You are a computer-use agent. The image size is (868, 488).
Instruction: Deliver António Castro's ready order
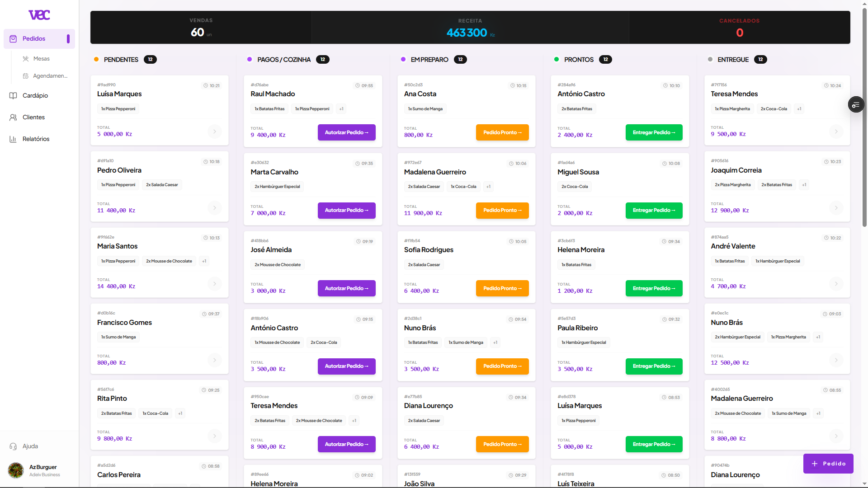tap(654, 132)
